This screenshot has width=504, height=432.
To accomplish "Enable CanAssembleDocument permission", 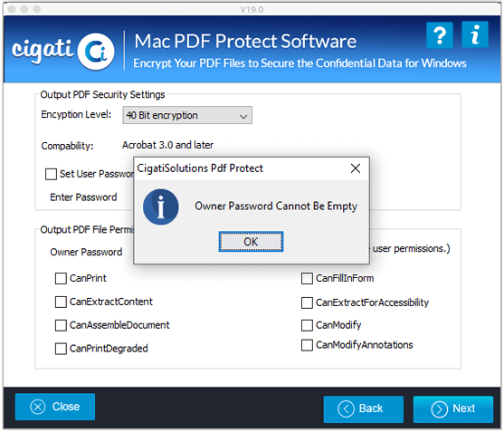I will [61, 325].
